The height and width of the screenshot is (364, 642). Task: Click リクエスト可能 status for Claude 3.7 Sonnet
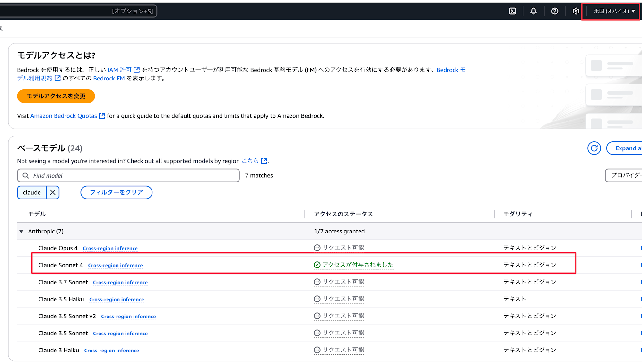339,282
